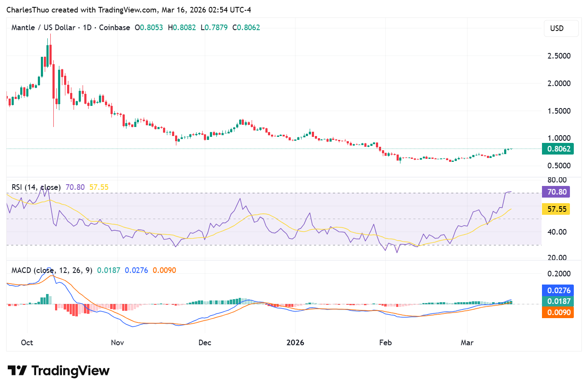Open the MACD (close, 12, 26, 9) legend
This screenshot has height=390, width=588.
(x=52, y=270)
